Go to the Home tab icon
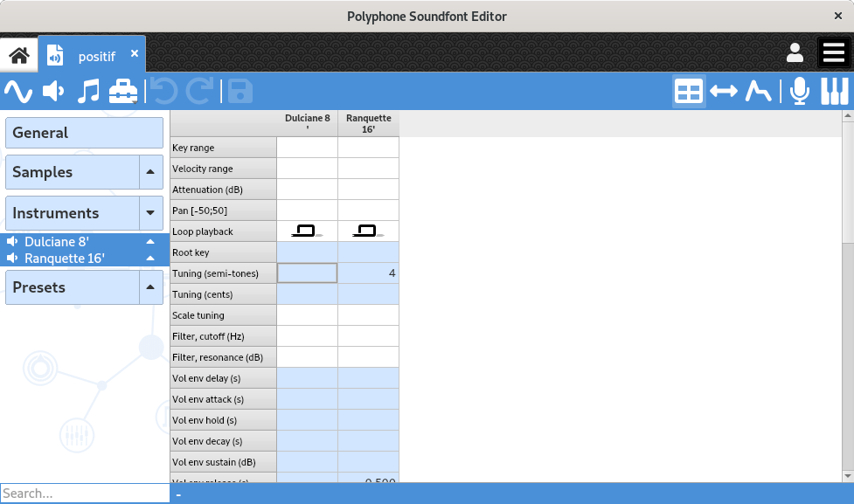 (x=19, y=55)
